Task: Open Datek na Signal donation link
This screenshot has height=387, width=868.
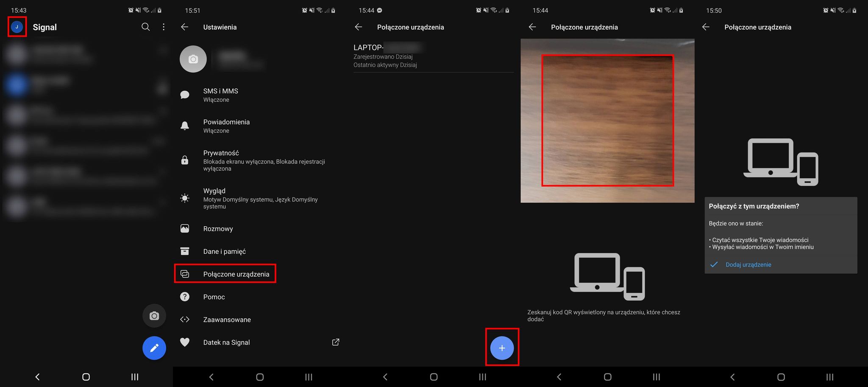Action: pyautogui.click(x=260, y=342)
